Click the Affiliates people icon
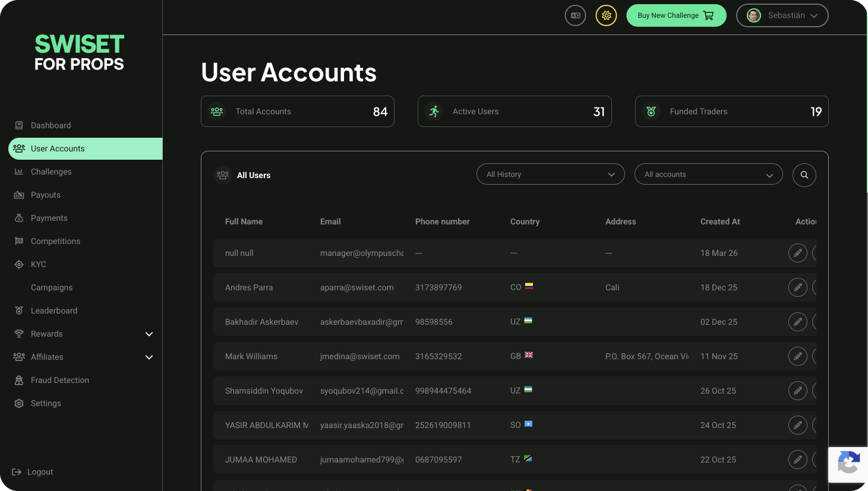 [x=19, y=357]
